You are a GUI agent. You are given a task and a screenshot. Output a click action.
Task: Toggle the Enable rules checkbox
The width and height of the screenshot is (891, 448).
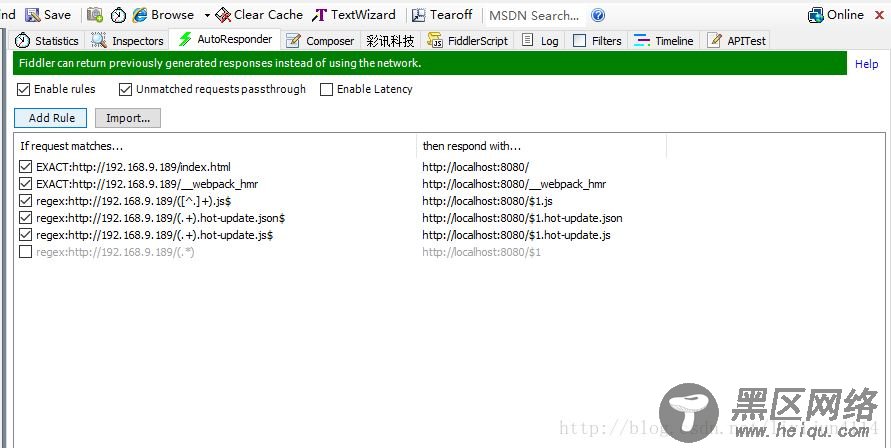(23, 89)
